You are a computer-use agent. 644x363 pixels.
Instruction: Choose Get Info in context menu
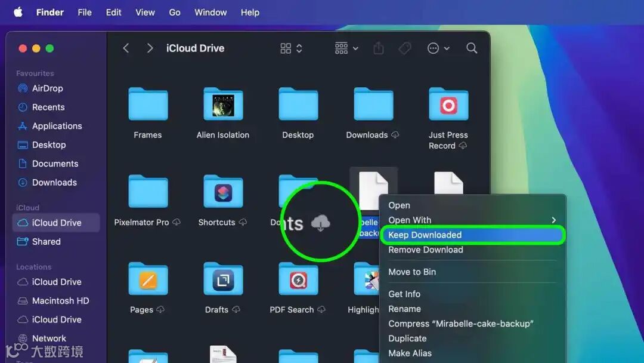click(x=472, y=294)
